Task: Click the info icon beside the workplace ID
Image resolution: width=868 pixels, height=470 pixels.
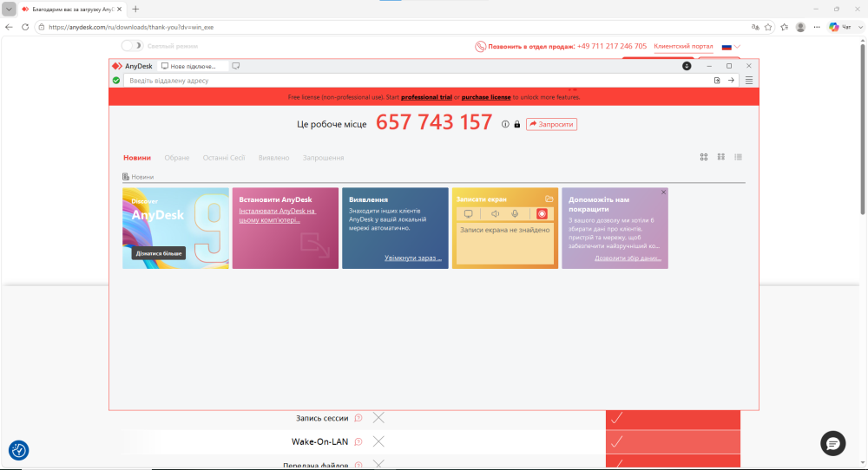Action: click(x=505, y=124)
